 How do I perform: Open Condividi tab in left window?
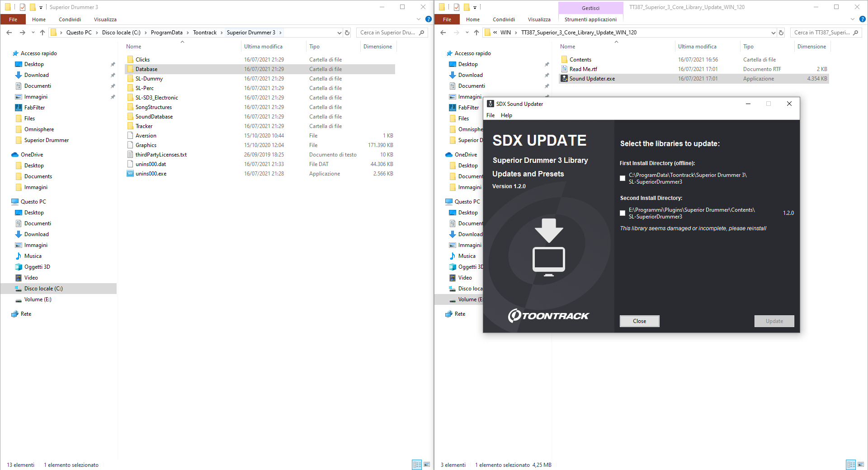(70, 19)
